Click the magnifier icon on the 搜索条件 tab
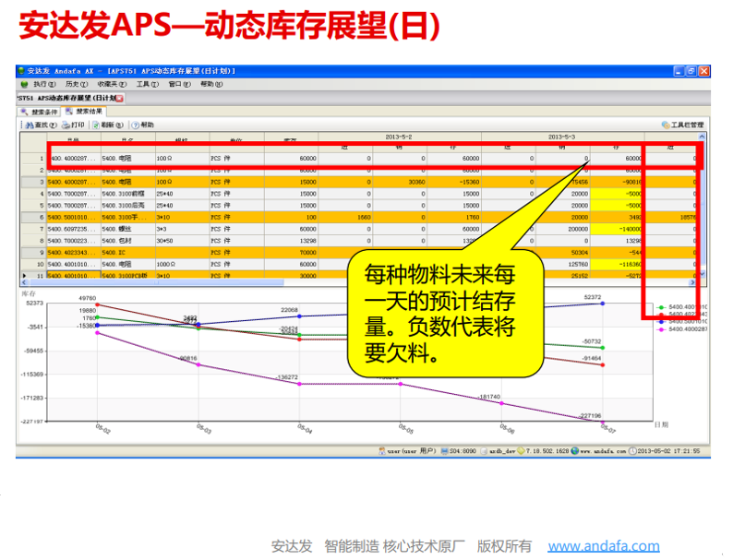 [24, 113]
